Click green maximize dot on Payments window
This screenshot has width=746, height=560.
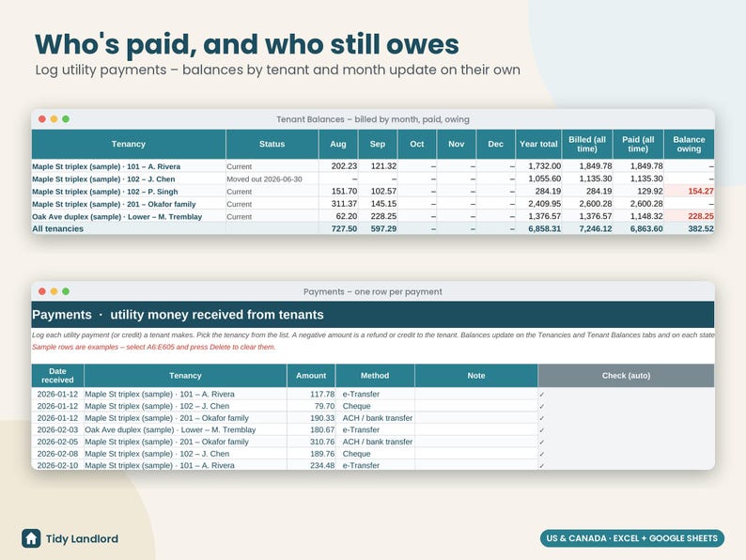(x=66, y=291)
